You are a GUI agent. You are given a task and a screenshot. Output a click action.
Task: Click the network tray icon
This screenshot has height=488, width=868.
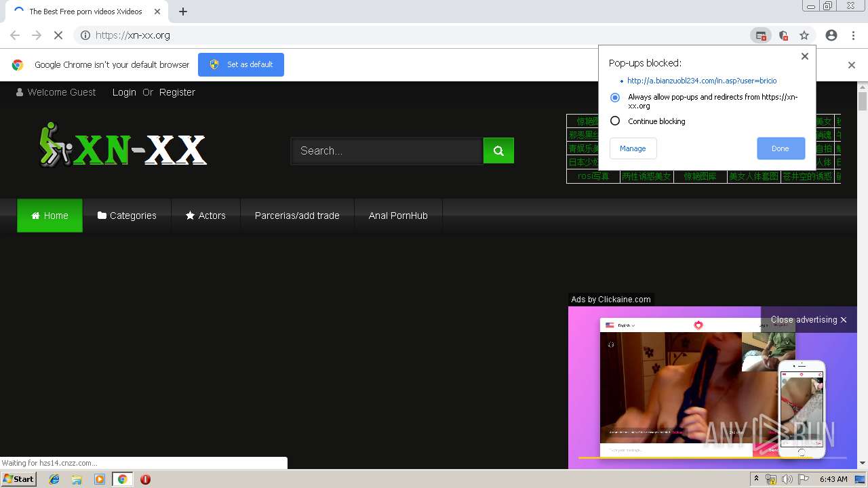[771, 479]
